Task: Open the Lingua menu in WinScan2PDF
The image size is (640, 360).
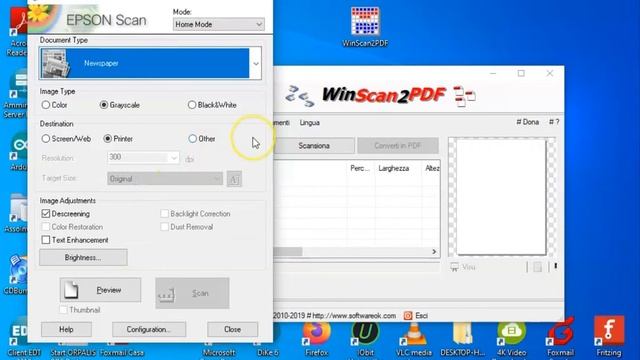Action: pos(309,122)
